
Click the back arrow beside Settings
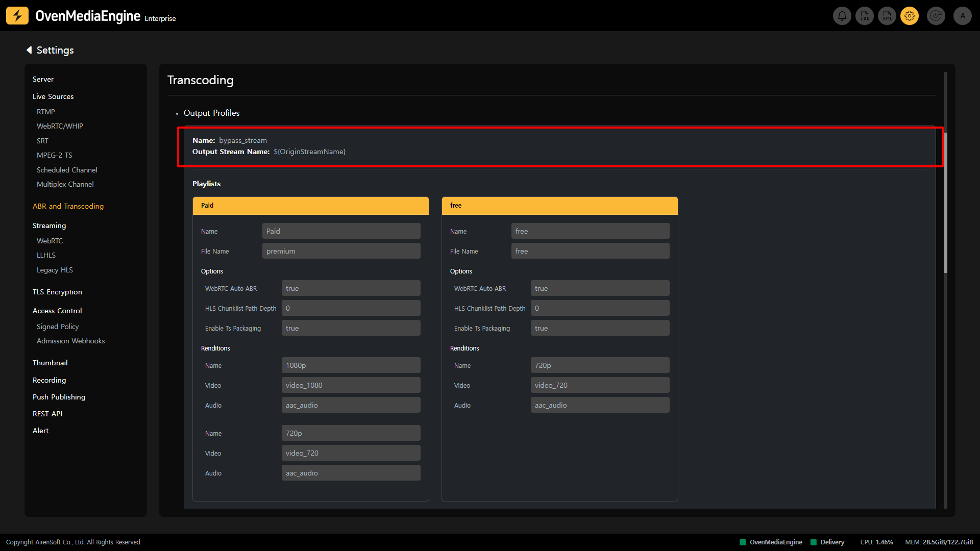(29, 50)
